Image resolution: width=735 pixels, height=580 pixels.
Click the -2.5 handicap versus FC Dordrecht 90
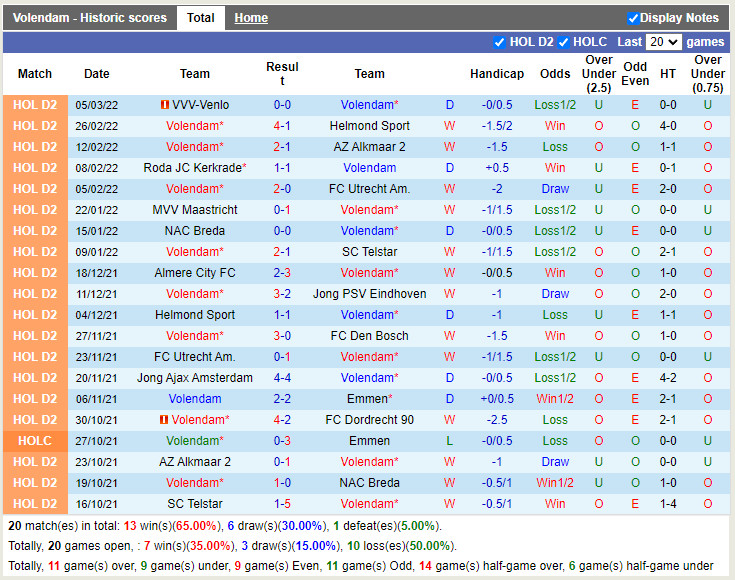[x=497, y=420]
